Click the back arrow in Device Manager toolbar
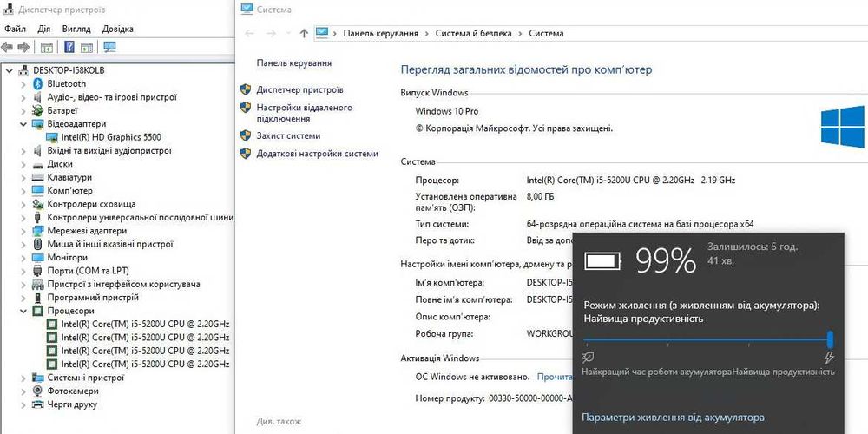The width and height of the screenshot is (868, 434). pos(7,47)
